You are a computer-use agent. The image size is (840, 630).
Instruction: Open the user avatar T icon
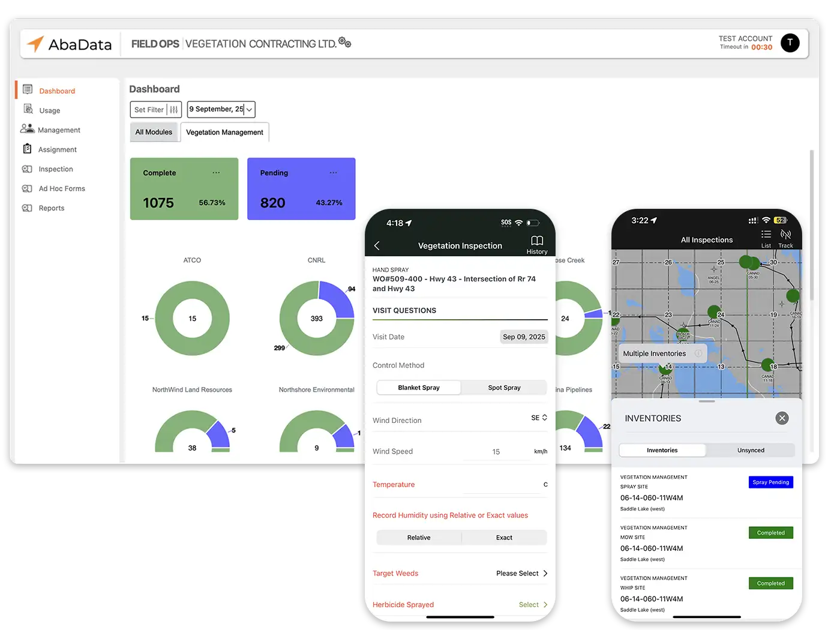click(x=790, y=43)
